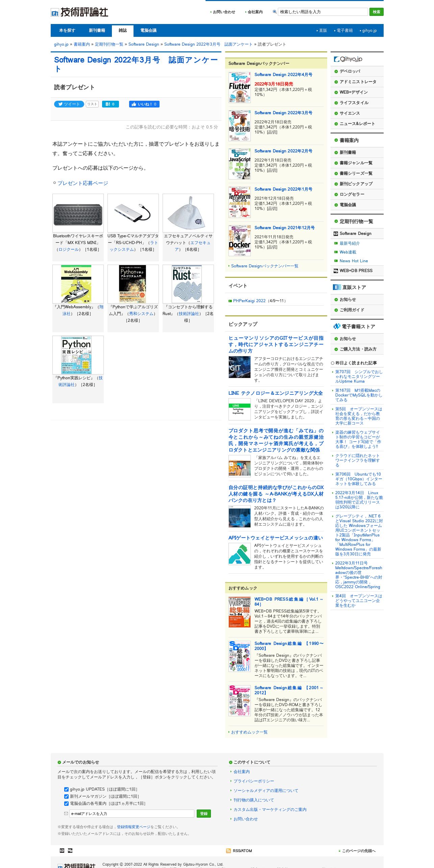Select the 電脳会議 nav tab
This screenshot has height=868, width=434.
(148, 30)
